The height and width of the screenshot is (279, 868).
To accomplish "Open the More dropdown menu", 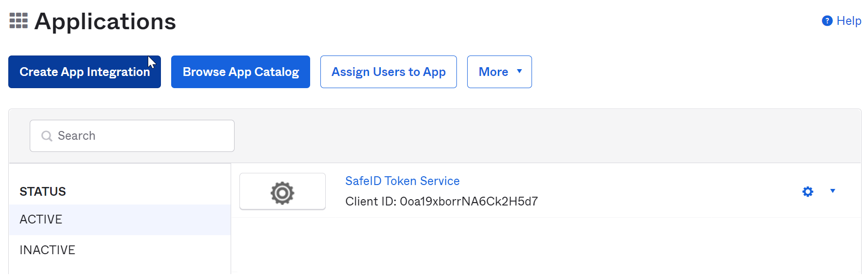I will (x=493, y=72).
